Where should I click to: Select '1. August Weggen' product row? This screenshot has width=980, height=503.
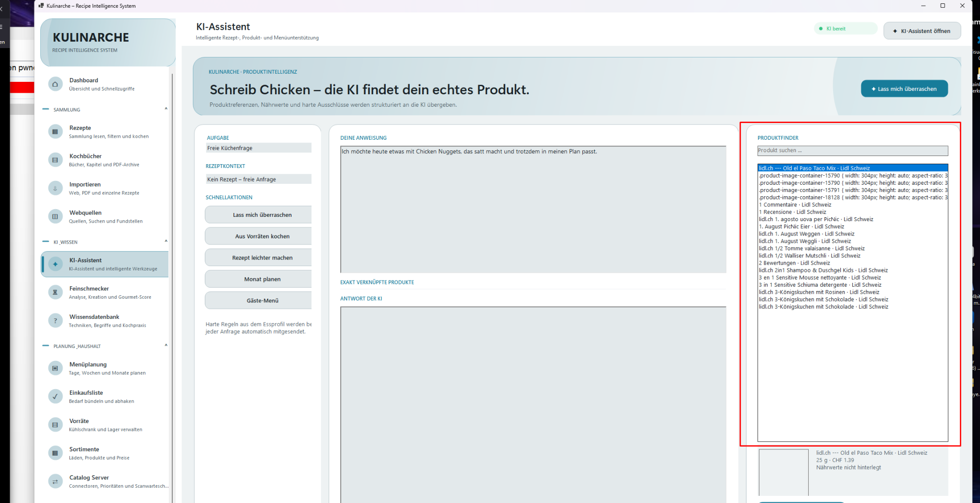click(x=852, y=234)
